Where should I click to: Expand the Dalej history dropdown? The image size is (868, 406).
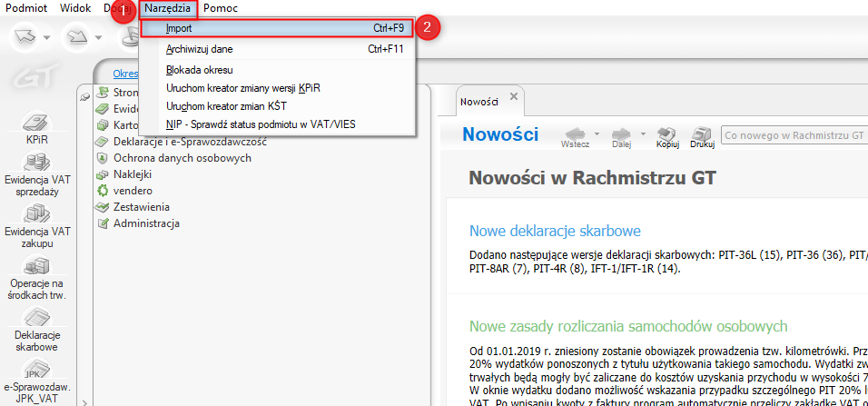coord(644,134)
